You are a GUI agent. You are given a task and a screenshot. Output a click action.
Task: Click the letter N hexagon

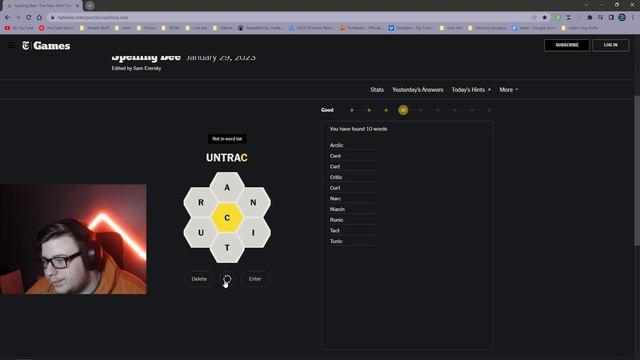click(x=253, y=202)
